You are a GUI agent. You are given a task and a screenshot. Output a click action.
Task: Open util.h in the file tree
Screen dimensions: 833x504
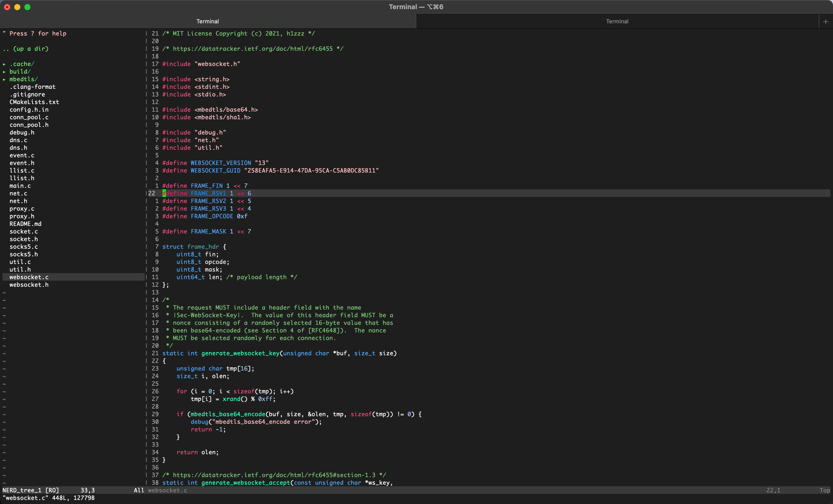[x=20, y=270]
